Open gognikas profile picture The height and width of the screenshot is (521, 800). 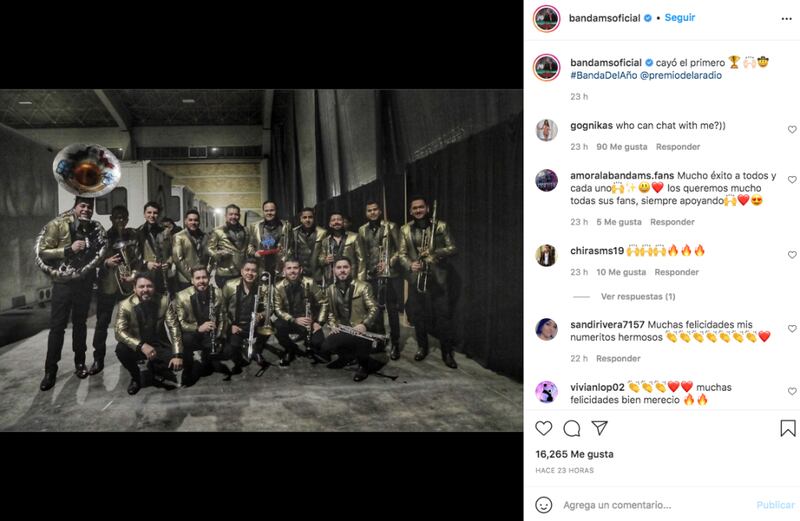(546, 130)
